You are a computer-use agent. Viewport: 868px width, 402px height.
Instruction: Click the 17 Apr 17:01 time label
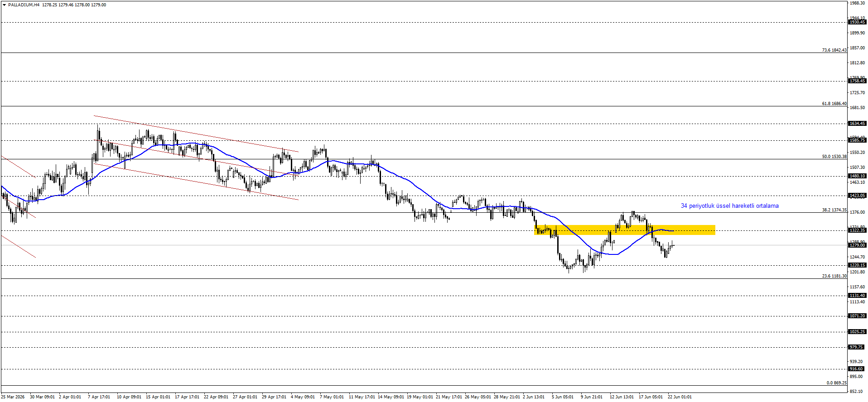tap(187, 397)
